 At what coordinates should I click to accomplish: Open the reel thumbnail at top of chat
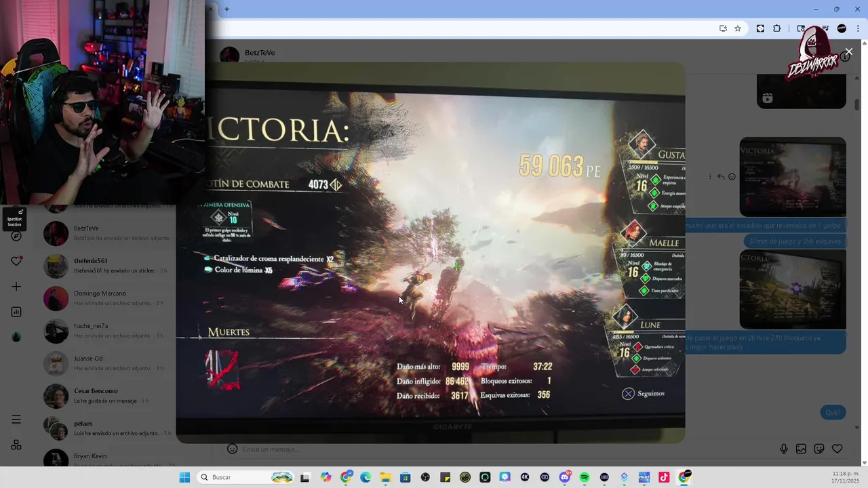click(x=802, y=91)
